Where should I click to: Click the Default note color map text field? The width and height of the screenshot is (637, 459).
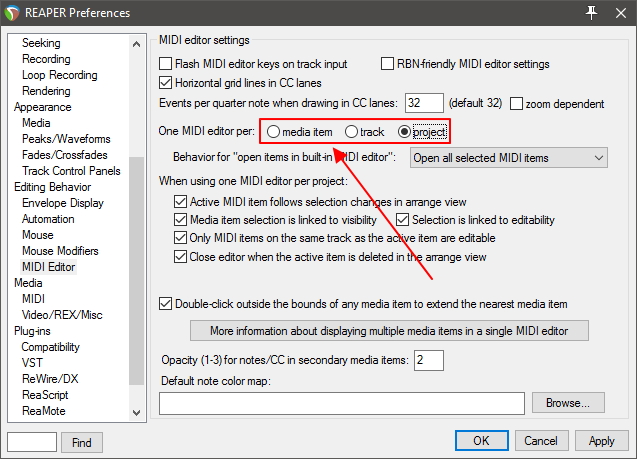[x=342, y=403]
